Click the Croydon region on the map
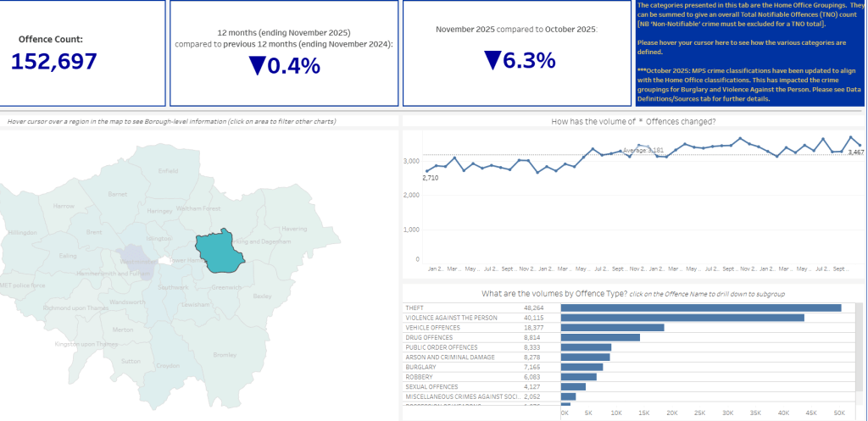The width and height of the screenshot is (868, 421). pyautogui.click(x=167, y=365)
